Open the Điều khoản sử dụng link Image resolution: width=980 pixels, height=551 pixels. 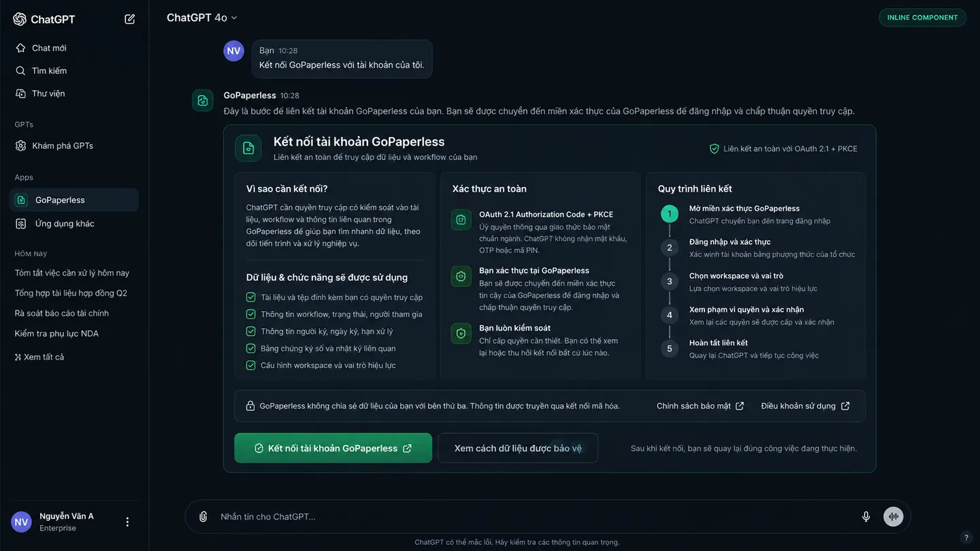coord(805,406)
